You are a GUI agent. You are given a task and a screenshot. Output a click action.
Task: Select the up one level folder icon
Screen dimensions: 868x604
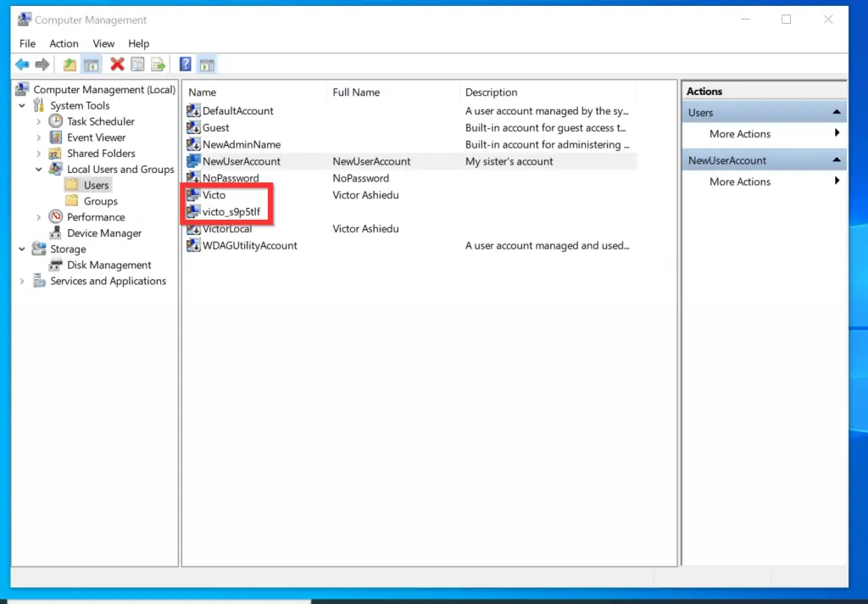tap(70, 64)
